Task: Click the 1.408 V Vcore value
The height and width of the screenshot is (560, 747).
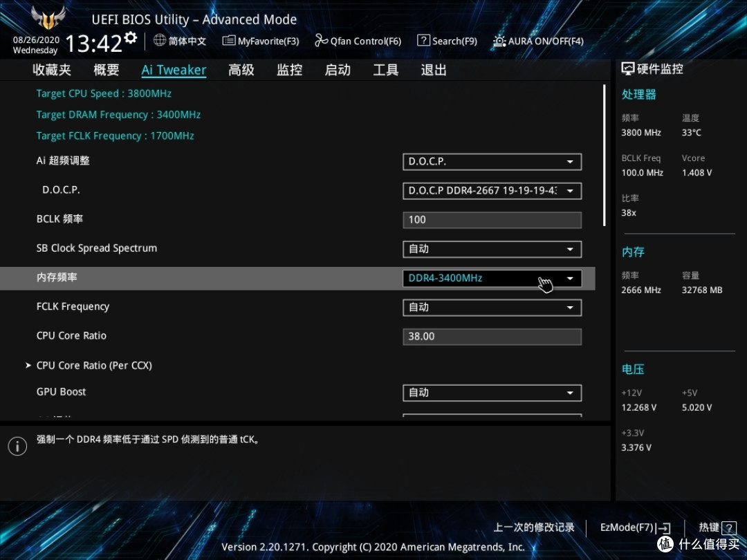Action: pyautogui.click(x=697, y=172)
